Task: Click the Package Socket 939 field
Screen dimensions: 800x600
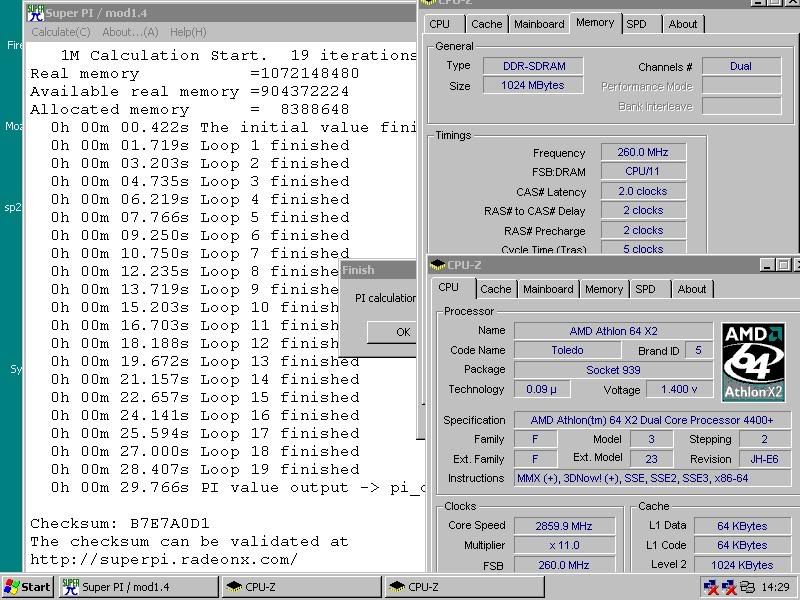Action: coord(613,370)
